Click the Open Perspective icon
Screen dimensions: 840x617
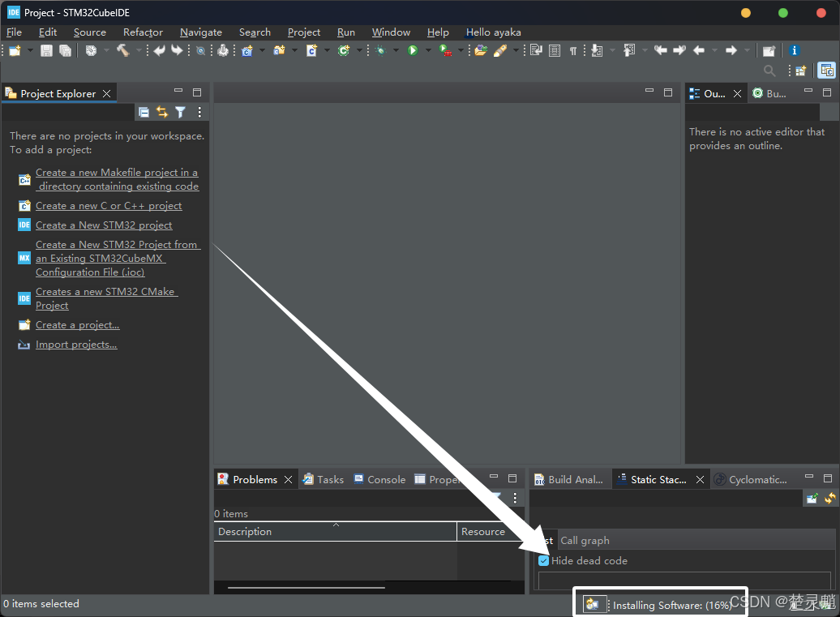[x=801, y=71]
